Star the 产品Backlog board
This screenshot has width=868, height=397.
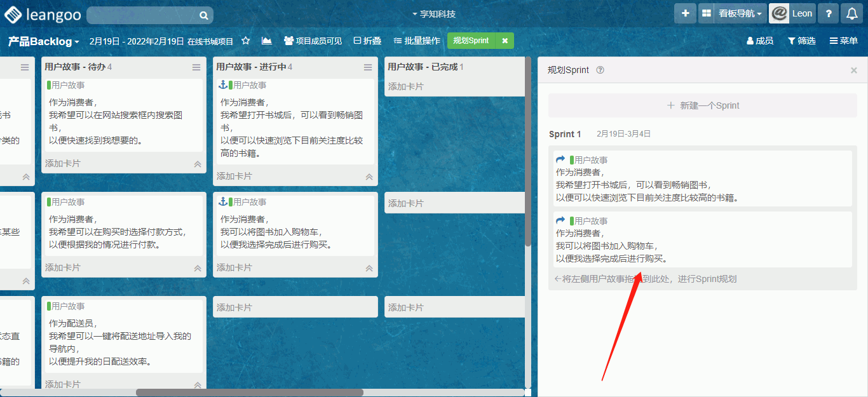[246, 41]
